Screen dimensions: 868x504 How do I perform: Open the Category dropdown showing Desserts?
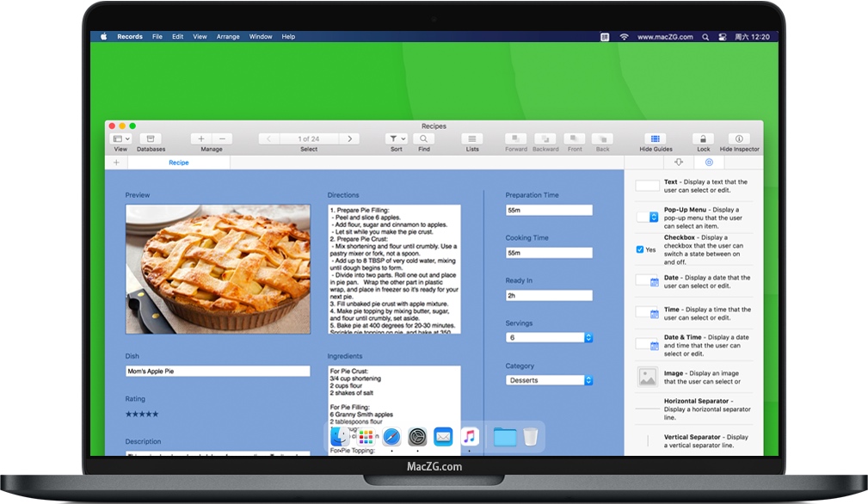(x=588, y=379)
